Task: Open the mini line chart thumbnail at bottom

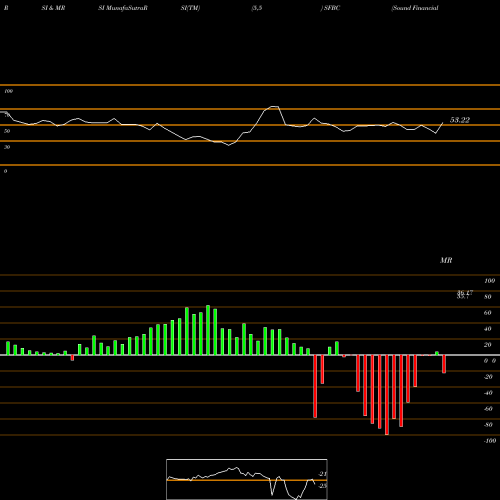Action: click(247, 479)
